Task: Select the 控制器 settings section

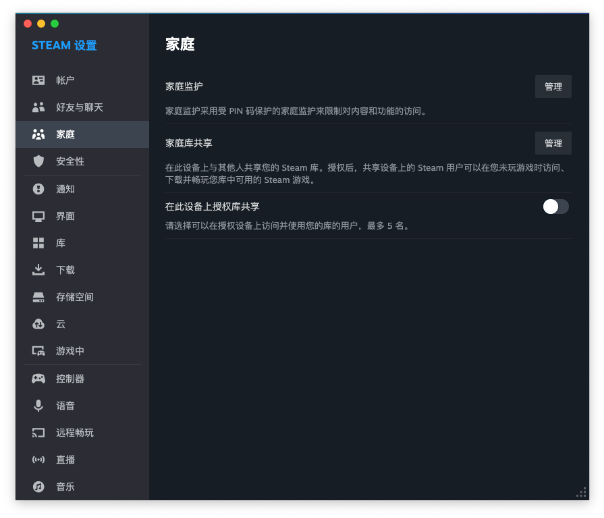Action: coord(82,379)
